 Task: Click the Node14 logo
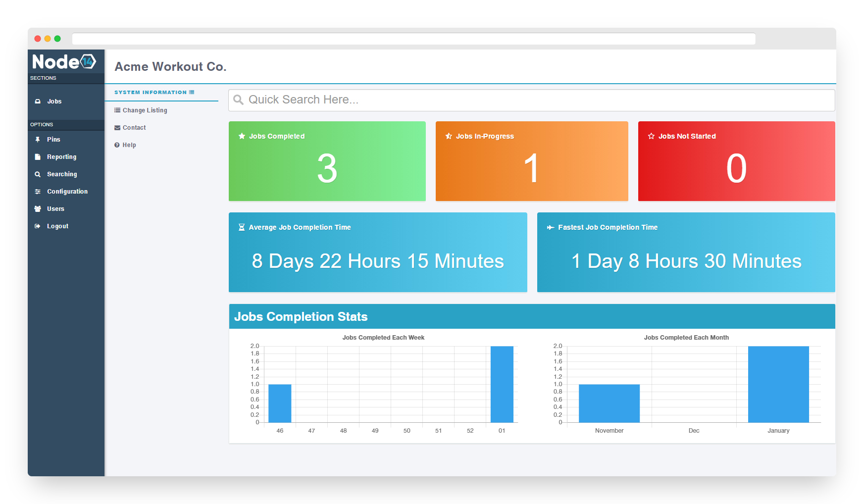tap(64, 62)
